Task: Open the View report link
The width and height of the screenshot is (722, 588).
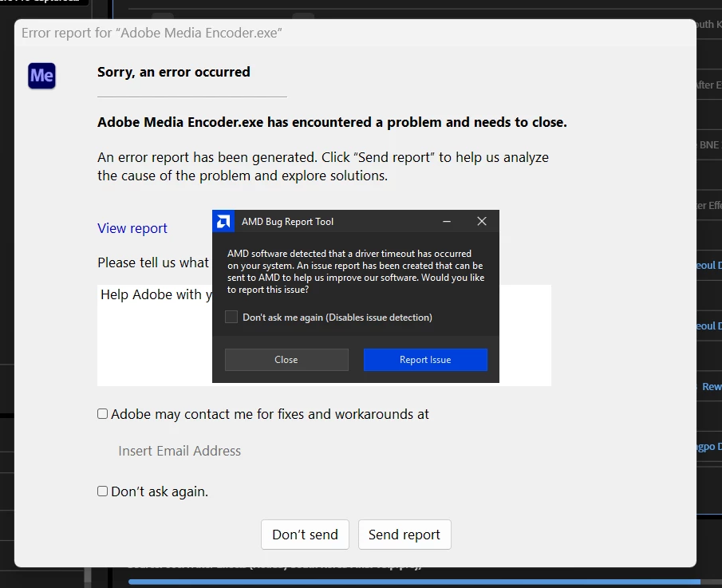Action: (x=132, y=228)
